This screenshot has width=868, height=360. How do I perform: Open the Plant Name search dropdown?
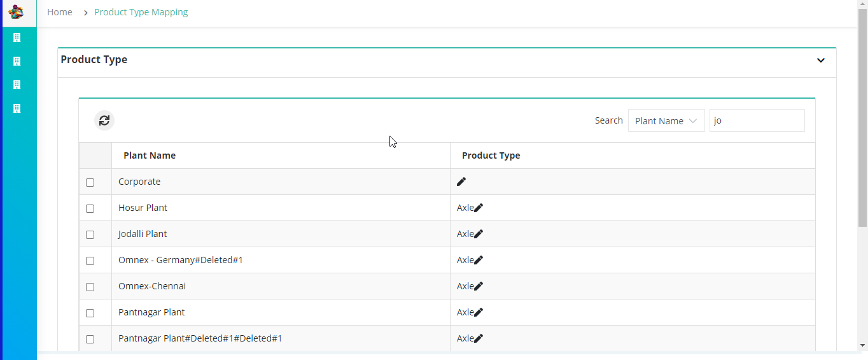666,120
